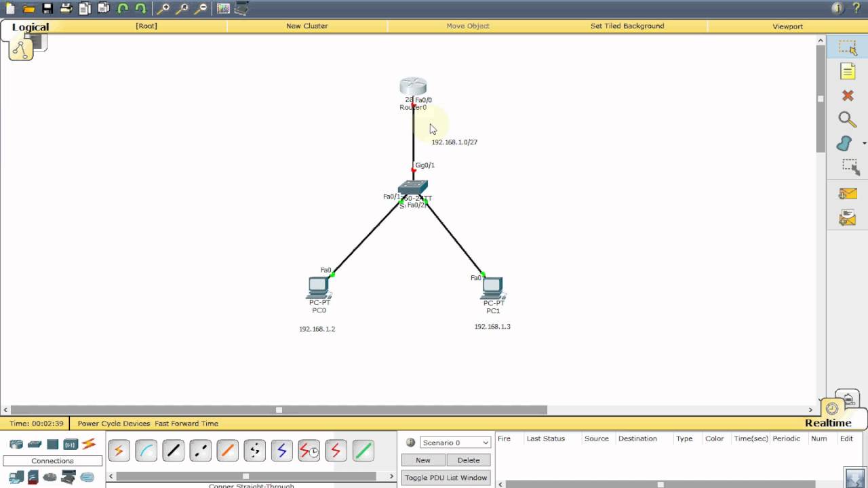Switch using the Logical workspace tab
The height and width of the screenshot is (488, 868).
(x=31, y=27)
